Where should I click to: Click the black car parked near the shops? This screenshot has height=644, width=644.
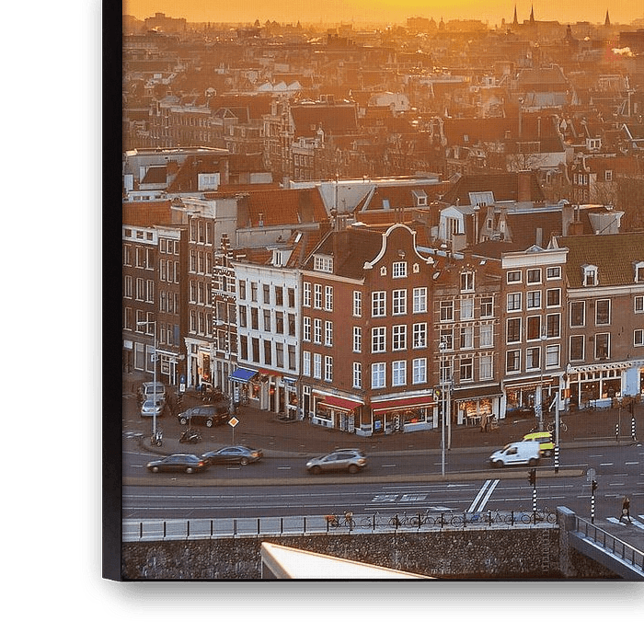pyautogui.click(x=204, y=416)
